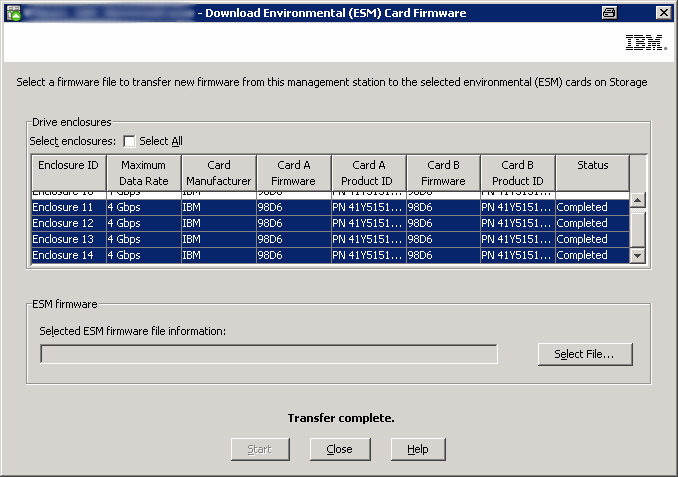Click the application icon in the title bar

pyautogui.click(x=13, y=12)
